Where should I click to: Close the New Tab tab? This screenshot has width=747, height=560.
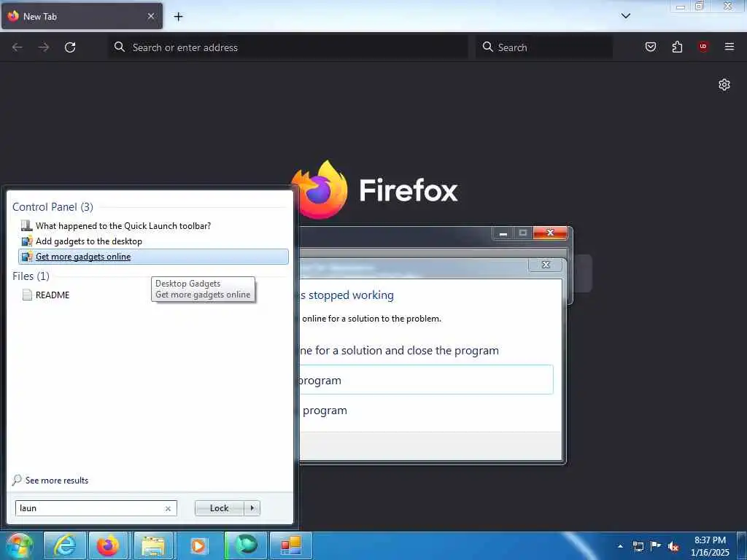click(151, 16)
